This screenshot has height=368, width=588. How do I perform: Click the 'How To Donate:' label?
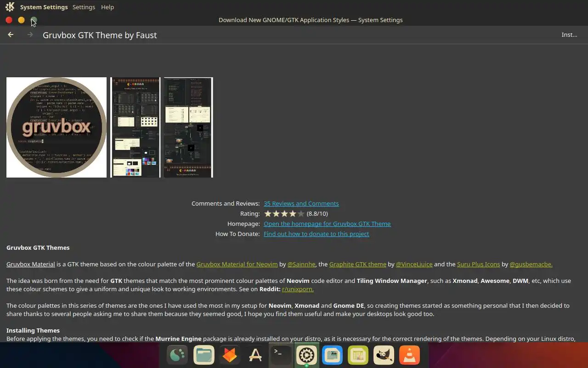pos(237,234)
